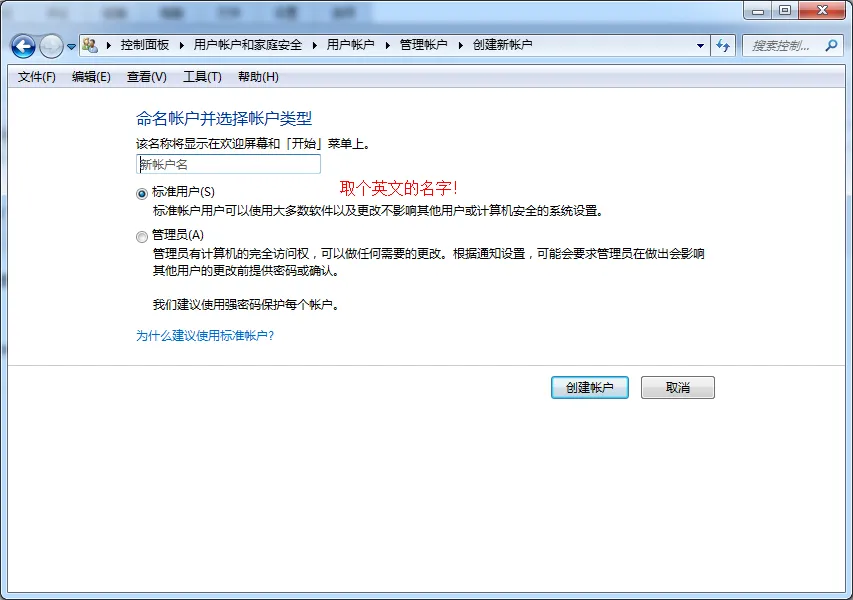853x600 pixels.
Task: Expand arrow after 用户帐户和家庭安全 breadcrumb
Action: click(x=314, y=45)
